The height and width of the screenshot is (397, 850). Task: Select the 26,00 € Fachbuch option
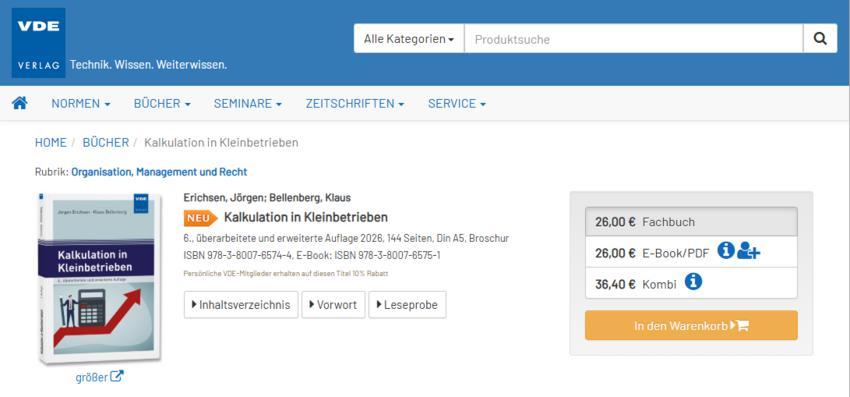click(x=691, y=222)
